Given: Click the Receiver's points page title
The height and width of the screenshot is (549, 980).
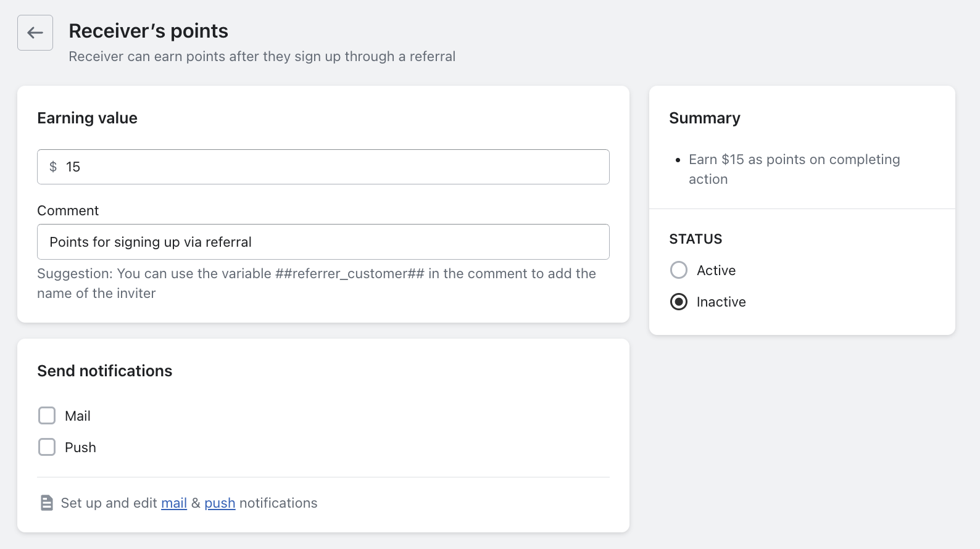Looking at the screenshot, I should point(148,31).
